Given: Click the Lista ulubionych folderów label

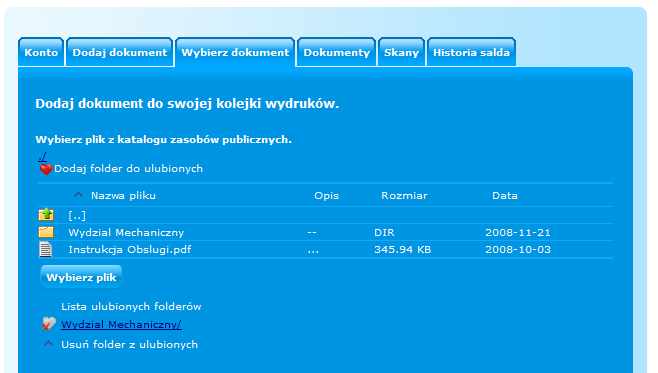Looking at the screenshot, I should (x=131, y=307).
